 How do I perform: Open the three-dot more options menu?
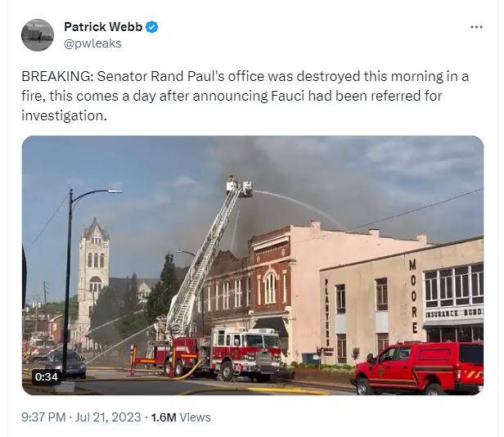[476, 27]
